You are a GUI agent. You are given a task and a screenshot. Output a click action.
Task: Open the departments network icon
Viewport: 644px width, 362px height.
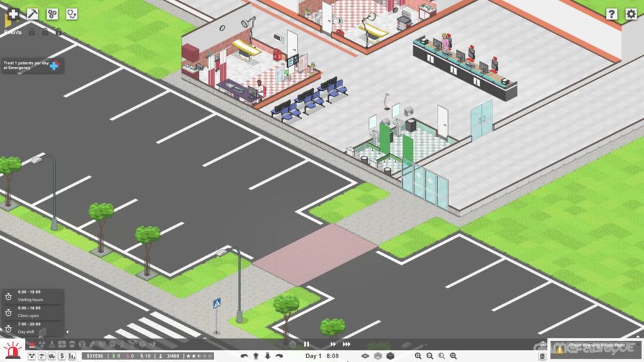(32, 356)
